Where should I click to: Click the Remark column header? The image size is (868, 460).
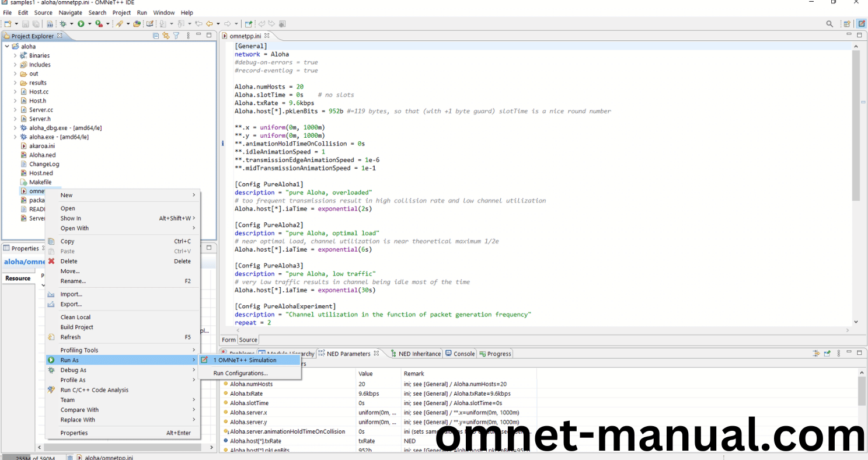click(x=469, y=374)
